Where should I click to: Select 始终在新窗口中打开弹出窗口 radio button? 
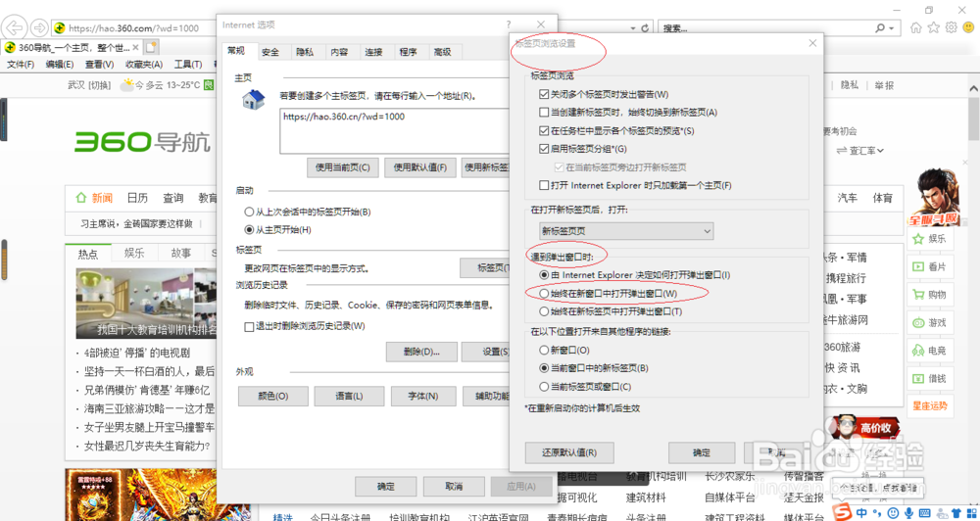tap(543, 293)
